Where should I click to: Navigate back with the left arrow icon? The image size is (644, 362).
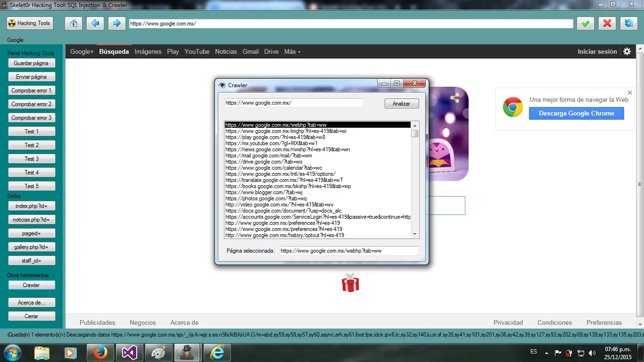95,23
